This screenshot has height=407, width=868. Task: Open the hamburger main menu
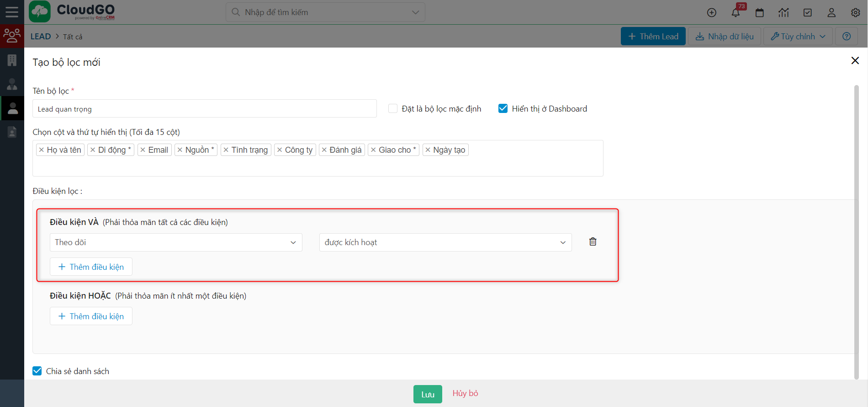(12, 12)
